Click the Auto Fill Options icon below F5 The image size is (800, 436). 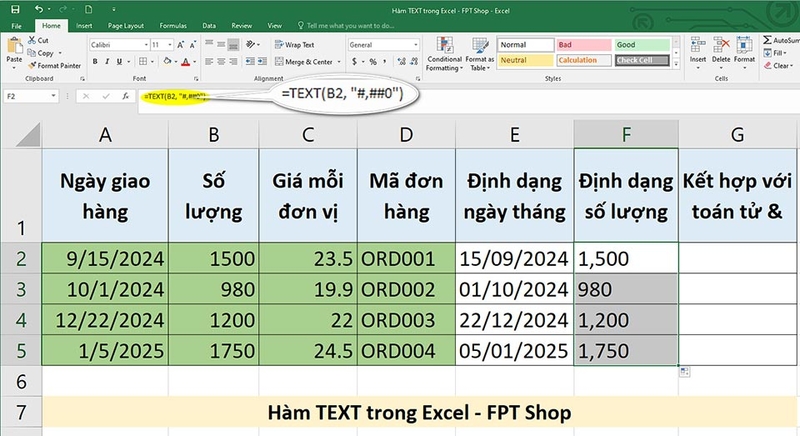pyautogui.click(x=684, y=372)
